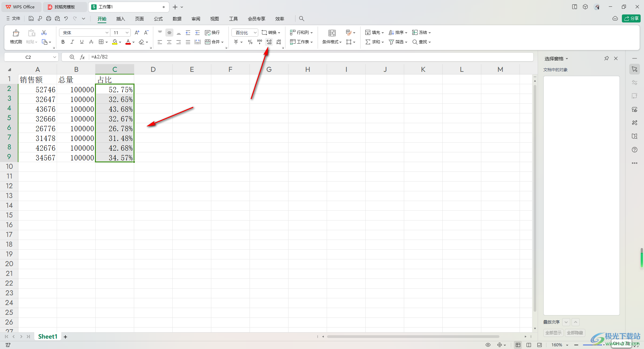Click the percent style icon
This screenshot has width=644, height=349.
[250, 42]
